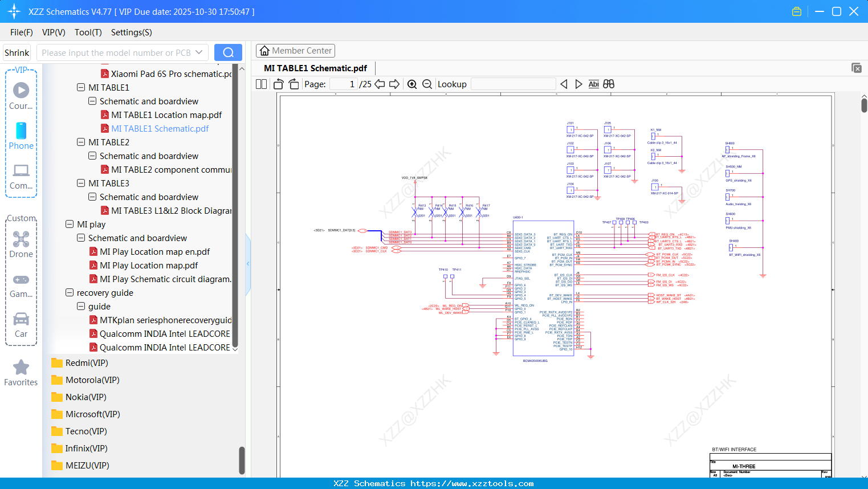Collapse the MI TABLE1 tree node

(x=80, y=87)
